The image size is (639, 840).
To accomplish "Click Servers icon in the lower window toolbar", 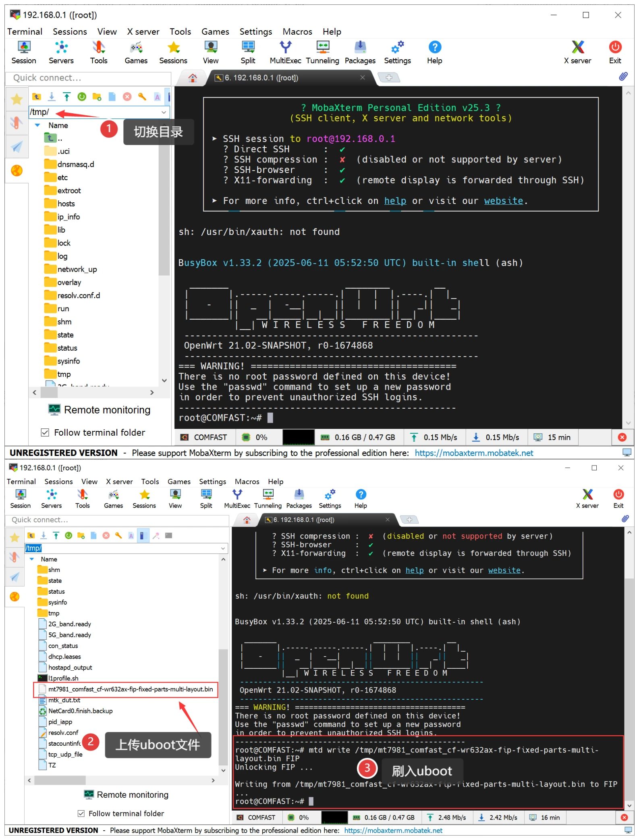I will (52, 499).
